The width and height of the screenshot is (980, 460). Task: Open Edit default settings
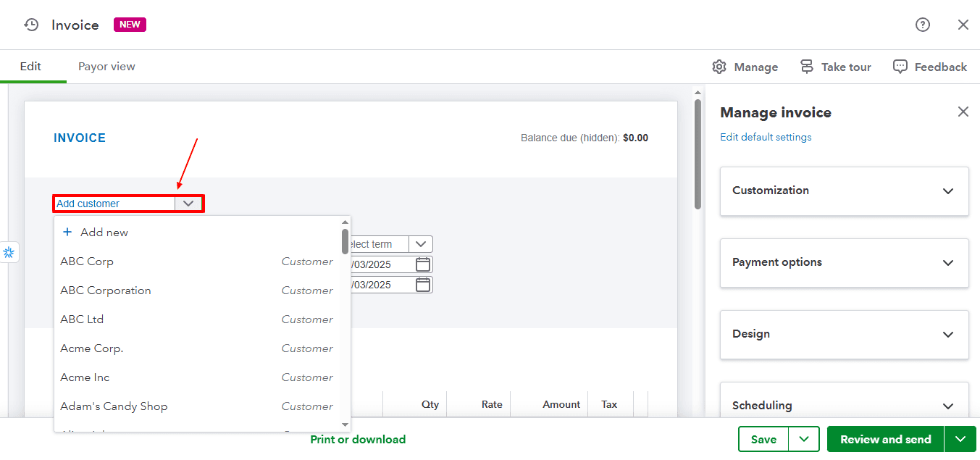pyautogui.click(x=765, y=136)
